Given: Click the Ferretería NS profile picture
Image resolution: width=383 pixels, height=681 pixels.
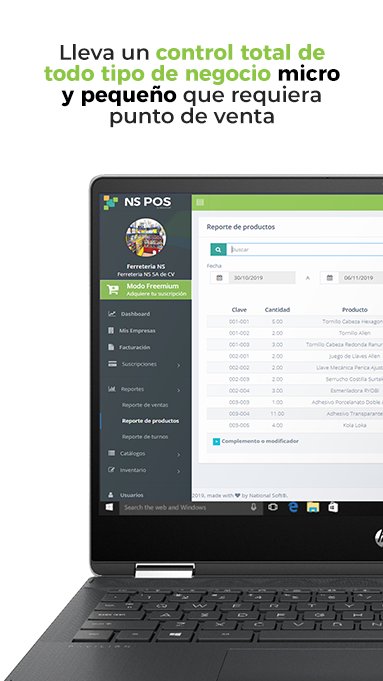Looking at the screenshot, I should pyautogui.click(x=145, y=238).
